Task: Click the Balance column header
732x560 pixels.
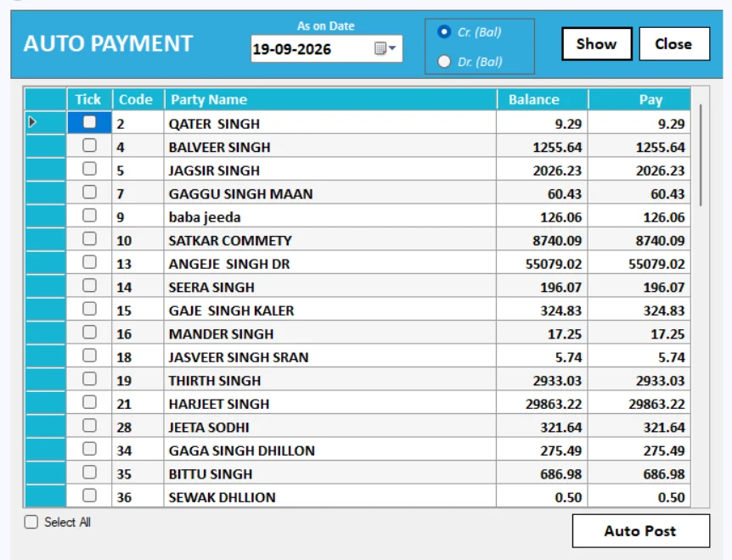Action: click(543, 99)
